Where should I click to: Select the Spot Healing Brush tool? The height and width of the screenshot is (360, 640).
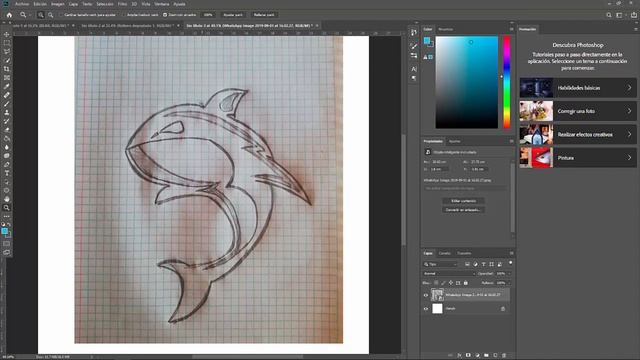pos(7,95)
